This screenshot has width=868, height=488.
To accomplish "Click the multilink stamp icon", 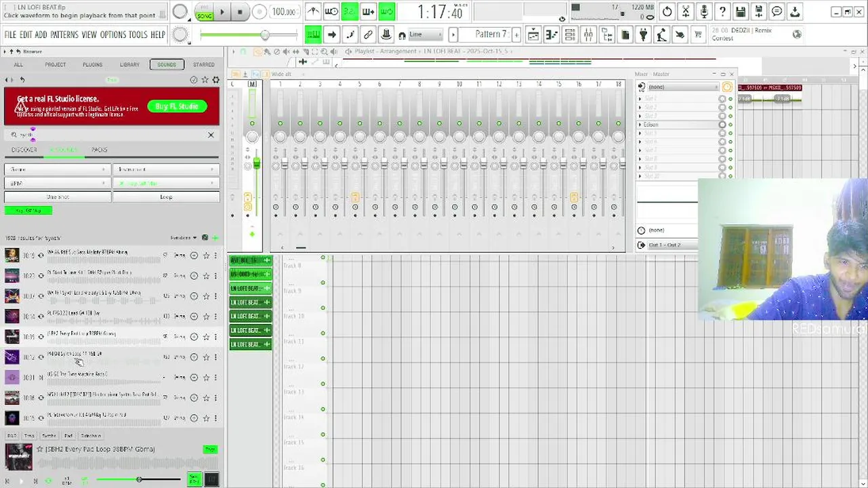I will coord(386,35).
